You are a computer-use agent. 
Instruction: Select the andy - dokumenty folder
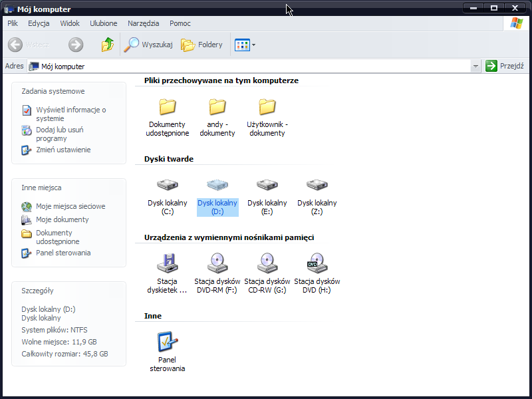coord(217,106)
